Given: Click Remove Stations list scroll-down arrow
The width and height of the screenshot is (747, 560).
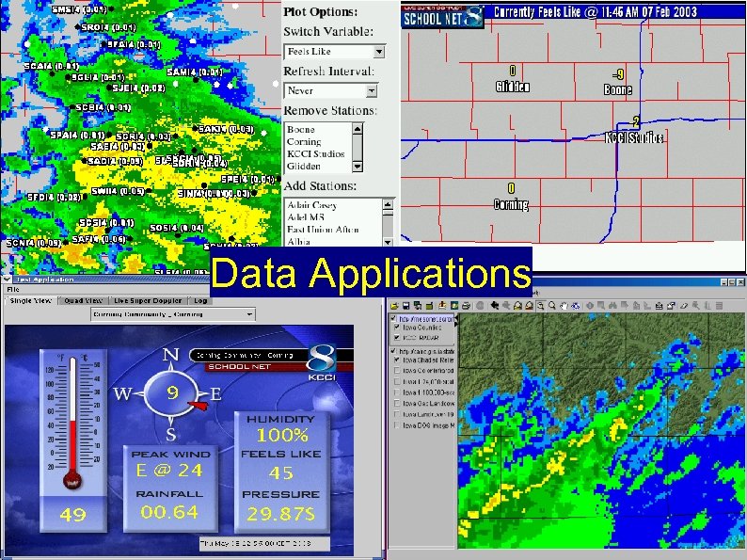Looking at the screenshot, I should (358, 167).
